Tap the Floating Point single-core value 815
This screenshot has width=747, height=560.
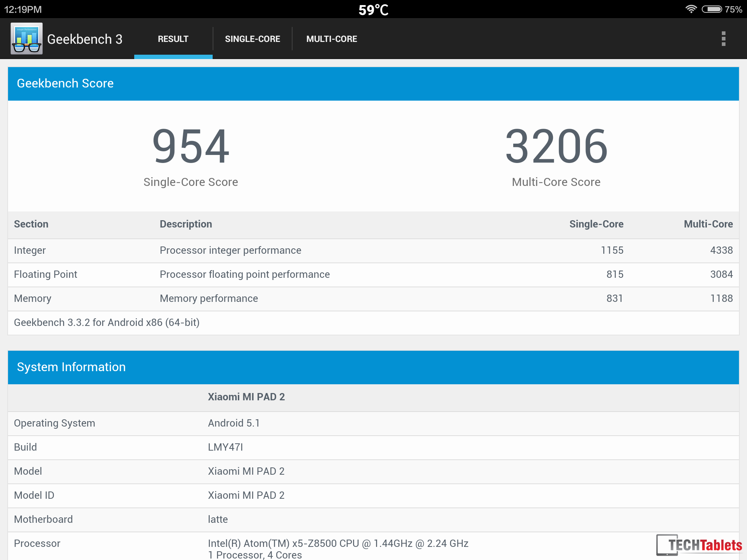(x=615, y=275)
